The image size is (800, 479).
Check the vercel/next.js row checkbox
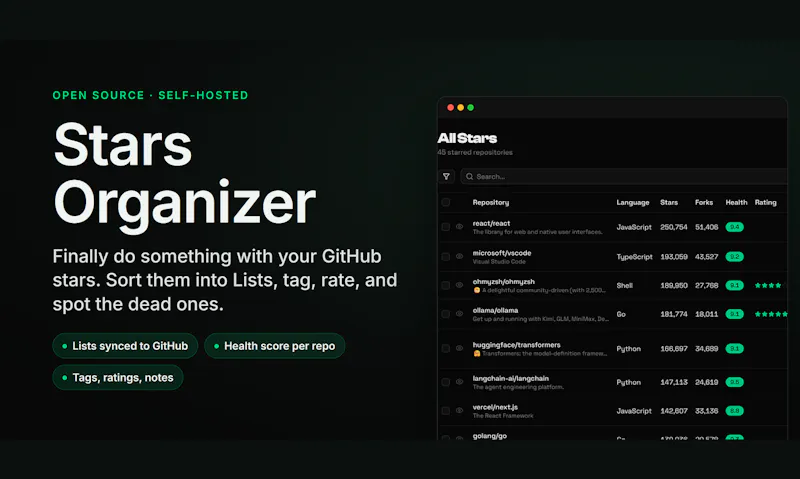click(x=446, y=411)
